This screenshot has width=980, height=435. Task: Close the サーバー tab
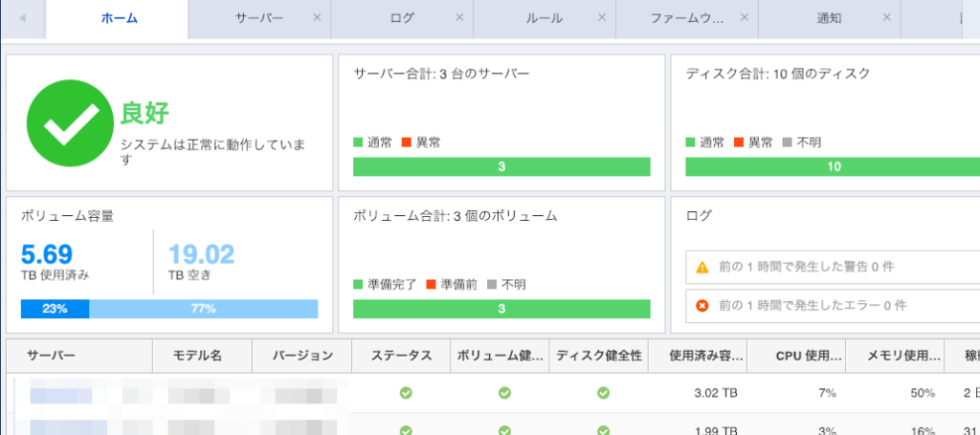pos(317,18)
